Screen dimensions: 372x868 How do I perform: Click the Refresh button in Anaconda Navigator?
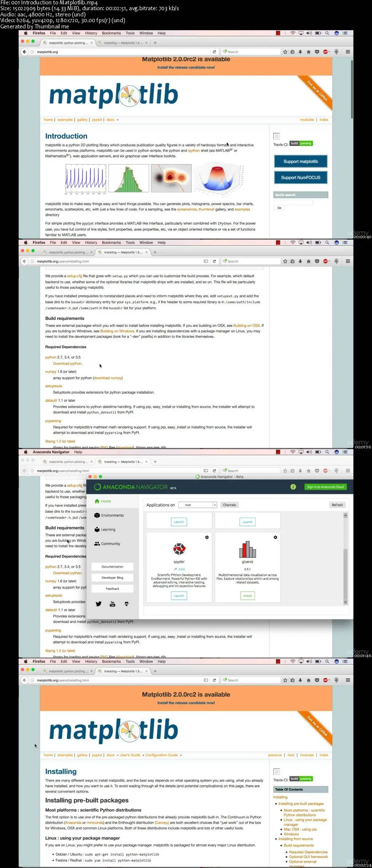[337, 505]
